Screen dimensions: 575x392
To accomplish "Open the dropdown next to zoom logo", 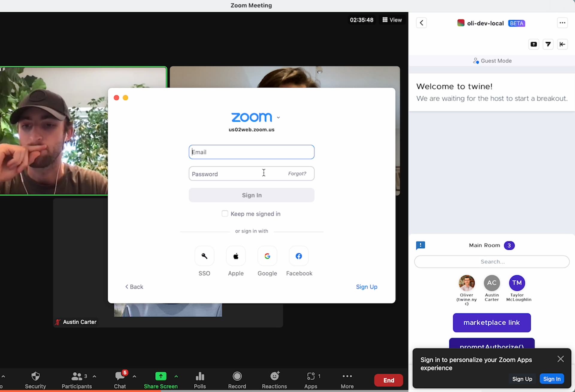I will 278,118.
